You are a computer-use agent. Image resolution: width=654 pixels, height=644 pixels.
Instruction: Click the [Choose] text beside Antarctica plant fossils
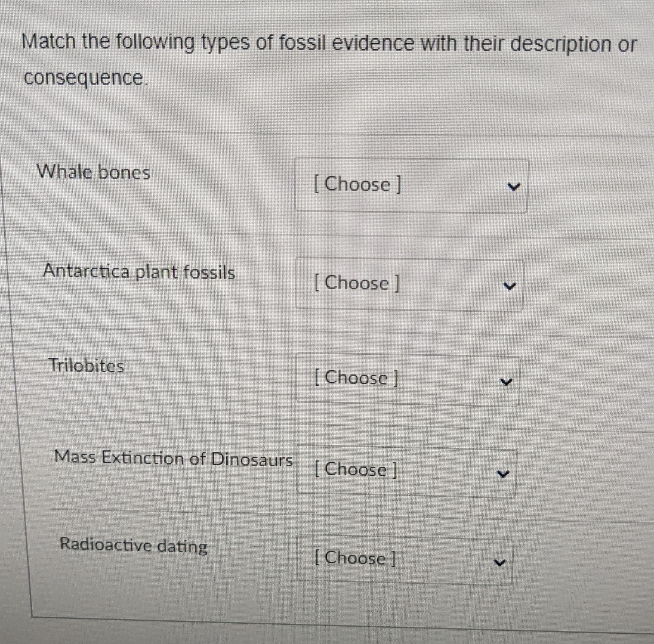pyautogui.click(x=356, y=284)
